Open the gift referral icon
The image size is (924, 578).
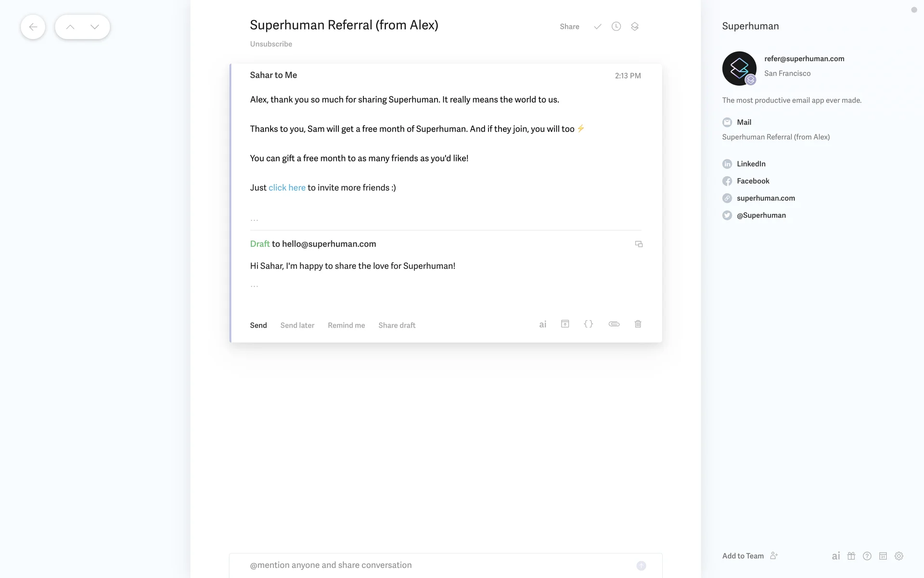click(x=851, y=556)
